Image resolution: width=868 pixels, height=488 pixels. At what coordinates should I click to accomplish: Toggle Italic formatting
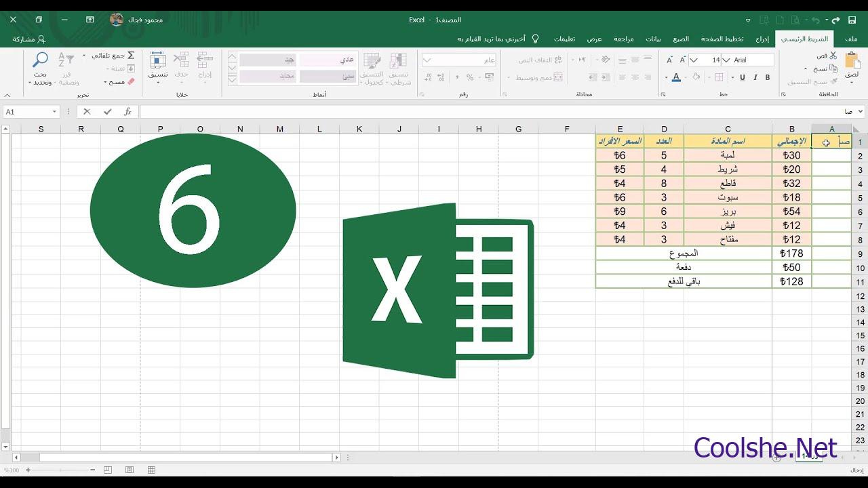755,78
